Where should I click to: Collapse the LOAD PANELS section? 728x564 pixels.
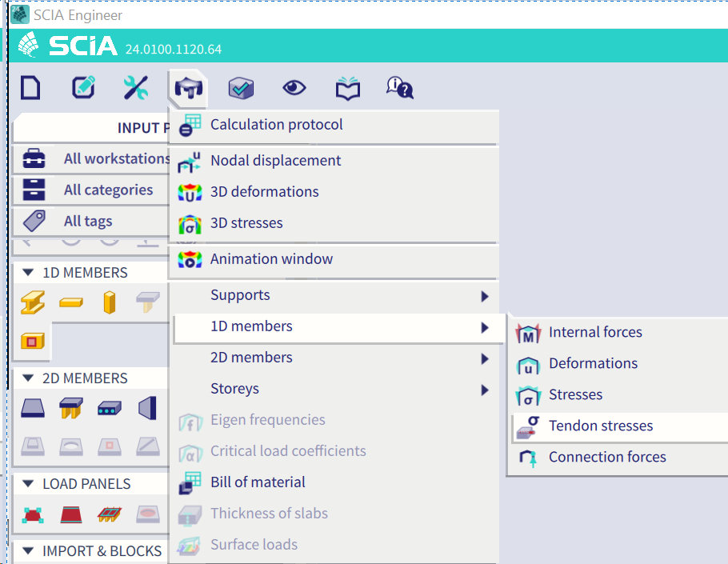29,484
